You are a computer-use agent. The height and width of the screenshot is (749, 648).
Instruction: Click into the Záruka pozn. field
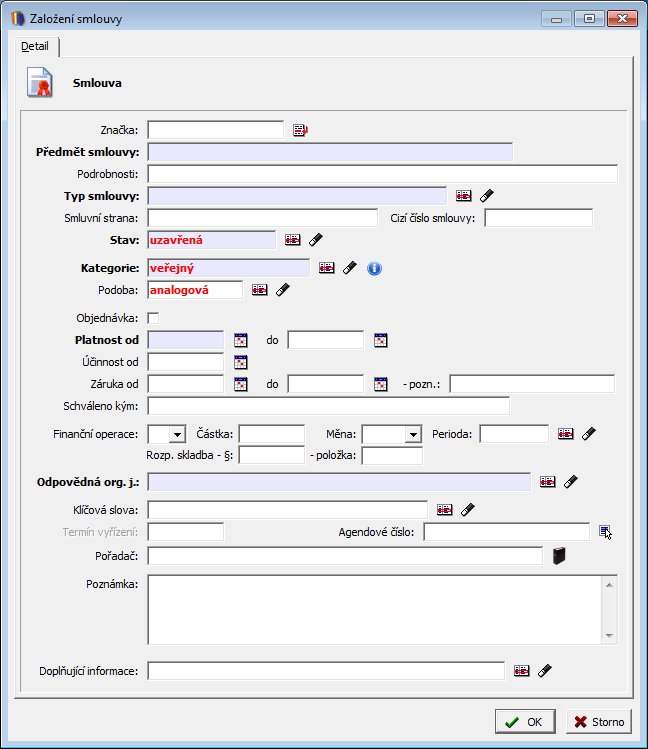(x=532, y=384)
